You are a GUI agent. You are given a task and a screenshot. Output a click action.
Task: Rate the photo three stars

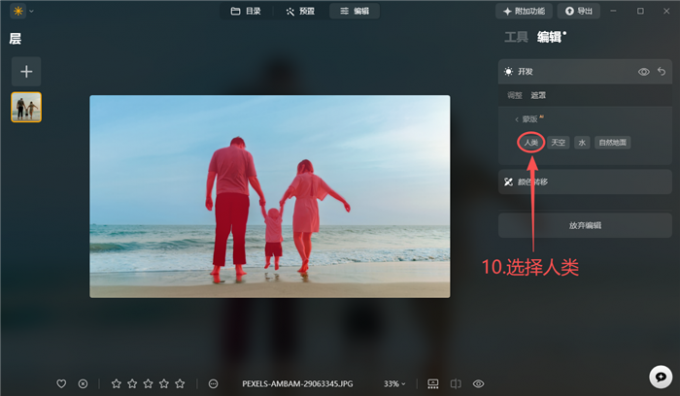tap(148, 383)
